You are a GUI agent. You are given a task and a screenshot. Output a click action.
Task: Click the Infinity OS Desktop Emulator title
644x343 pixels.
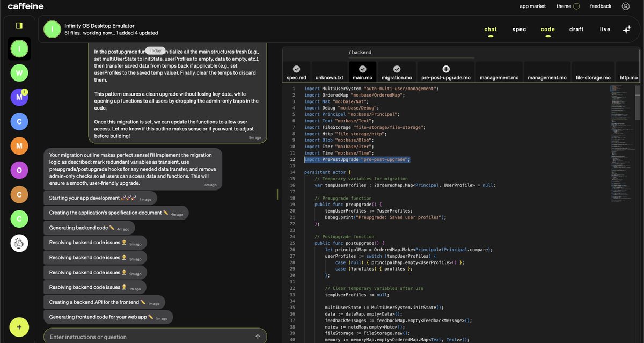click(x=99, y=26)
